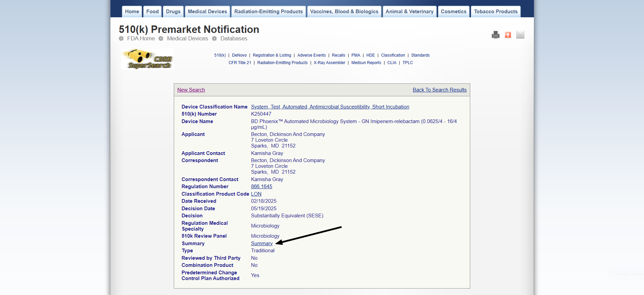Open the Animal & Veterinary tab
The width and height of the screenshot is (644, 295).
410,12
